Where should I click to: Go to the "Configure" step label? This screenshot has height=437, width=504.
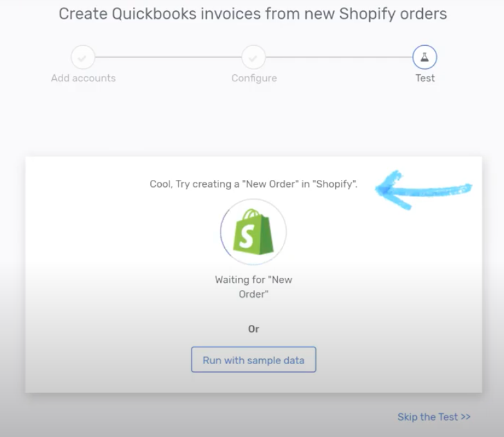point(254,79)
